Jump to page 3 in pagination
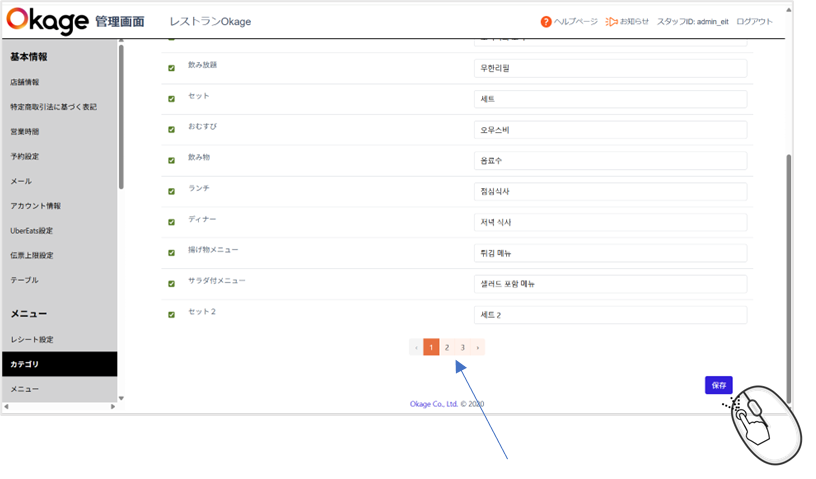This screenshot has width=816, height=479. [x=463, y=347]
